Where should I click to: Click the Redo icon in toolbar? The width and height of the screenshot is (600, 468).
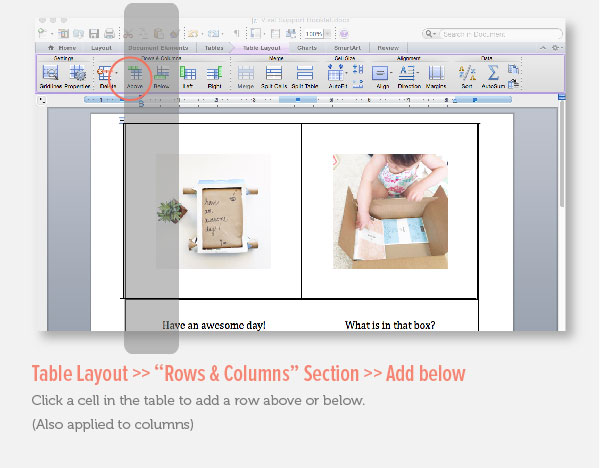tap(214, 34)
